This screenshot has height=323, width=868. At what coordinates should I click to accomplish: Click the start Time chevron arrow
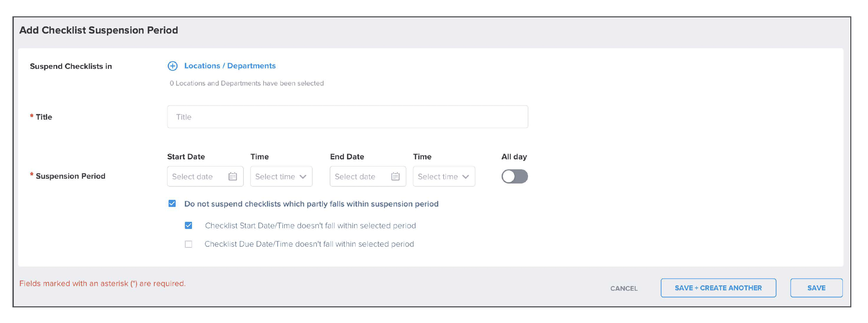pyautogui.click(x=303, y=177)
